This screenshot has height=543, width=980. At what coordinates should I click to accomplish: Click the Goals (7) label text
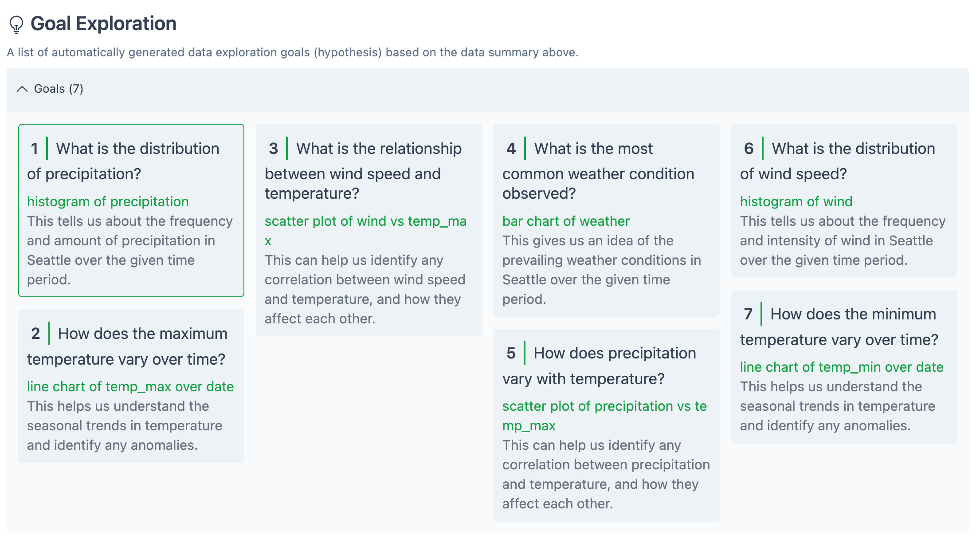(58, 89)
